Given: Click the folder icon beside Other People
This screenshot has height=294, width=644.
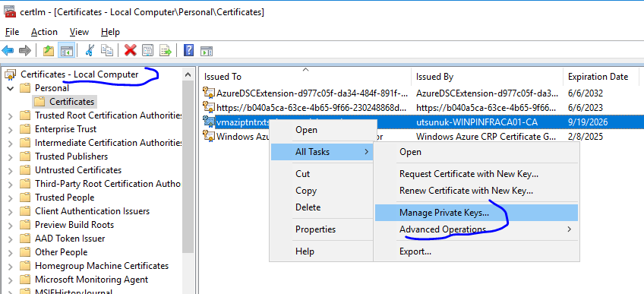Looking at the screenshot, I should click(26, 252).
